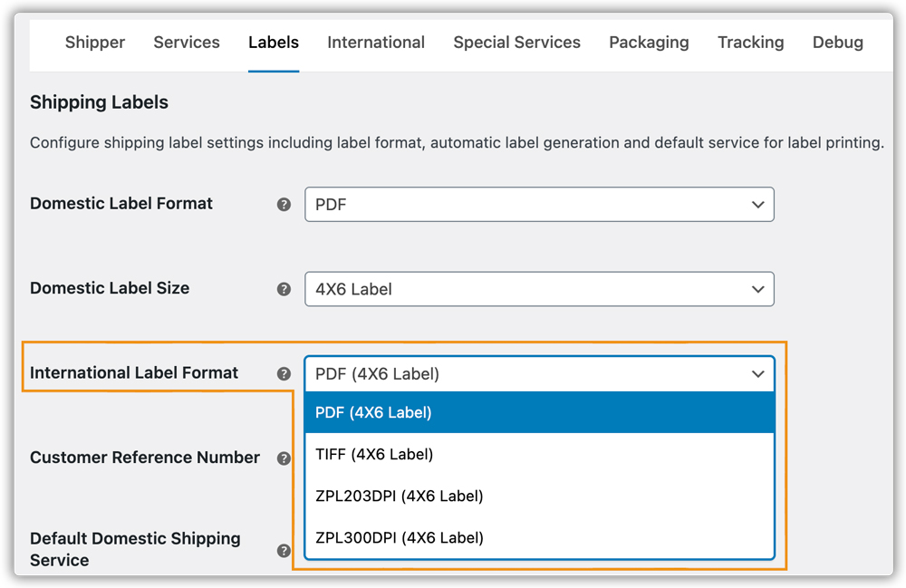View the Tracking tab

pyautogui.click(x=750, y=43)
